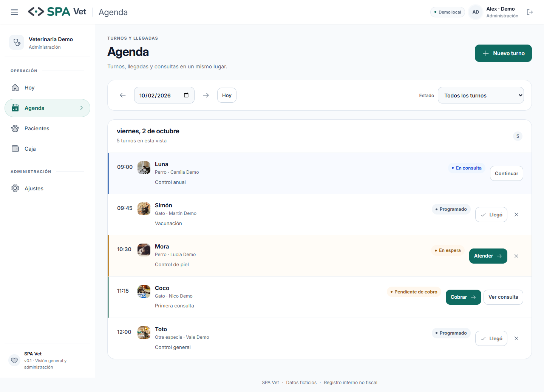Click Atender for Mora
544x392 pixels.
tap(488, 256)
